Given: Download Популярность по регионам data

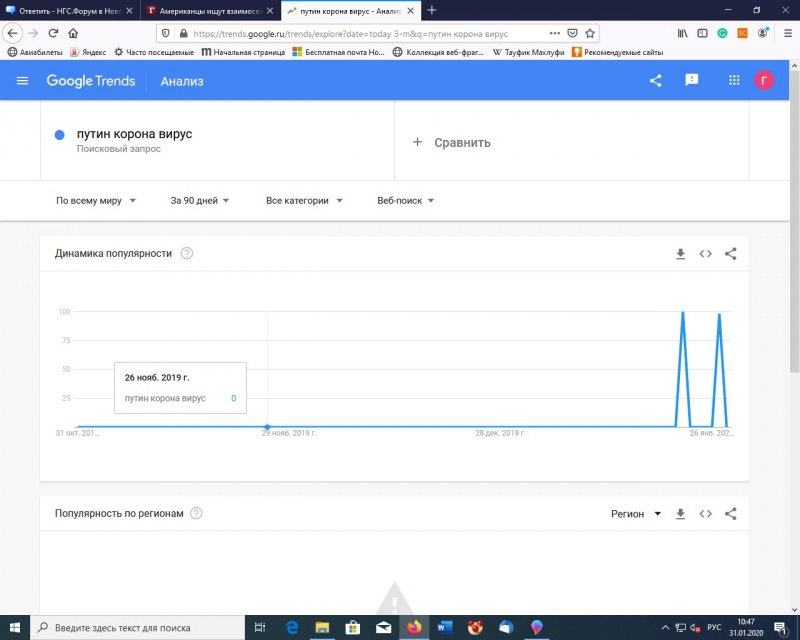Looking at the screenshot, I should coord(680,514).
